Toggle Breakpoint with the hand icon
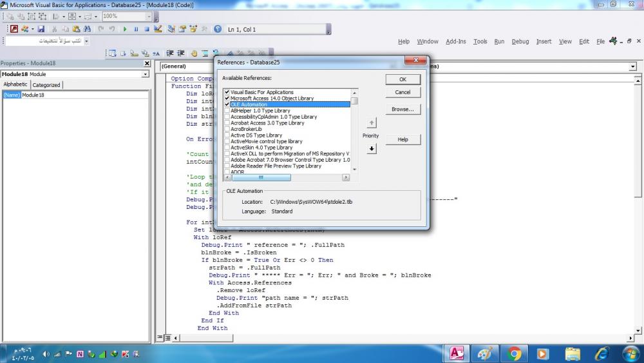 click(194, 53)
